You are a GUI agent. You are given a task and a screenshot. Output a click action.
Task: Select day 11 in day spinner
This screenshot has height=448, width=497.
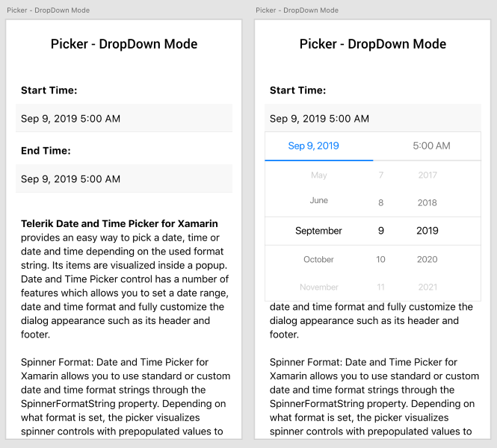click(x=380, y=287)
